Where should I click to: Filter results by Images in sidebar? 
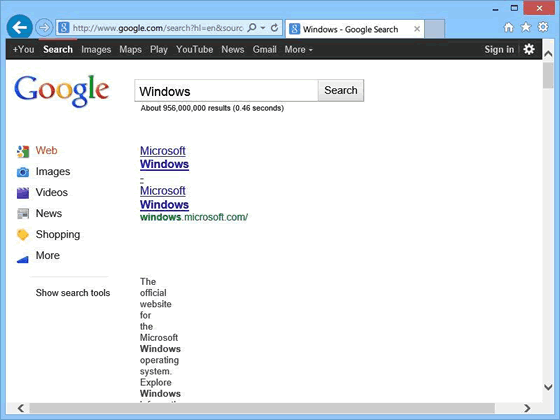(53, 172)
